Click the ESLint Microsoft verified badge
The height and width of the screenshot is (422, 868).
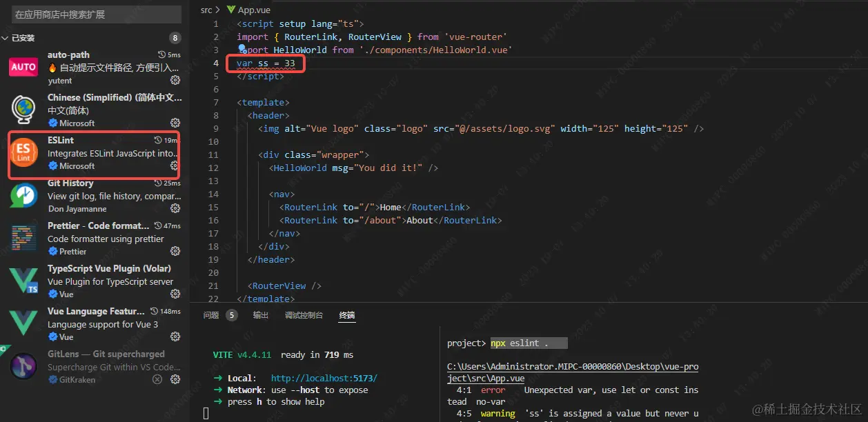click(x=52, y=166)
